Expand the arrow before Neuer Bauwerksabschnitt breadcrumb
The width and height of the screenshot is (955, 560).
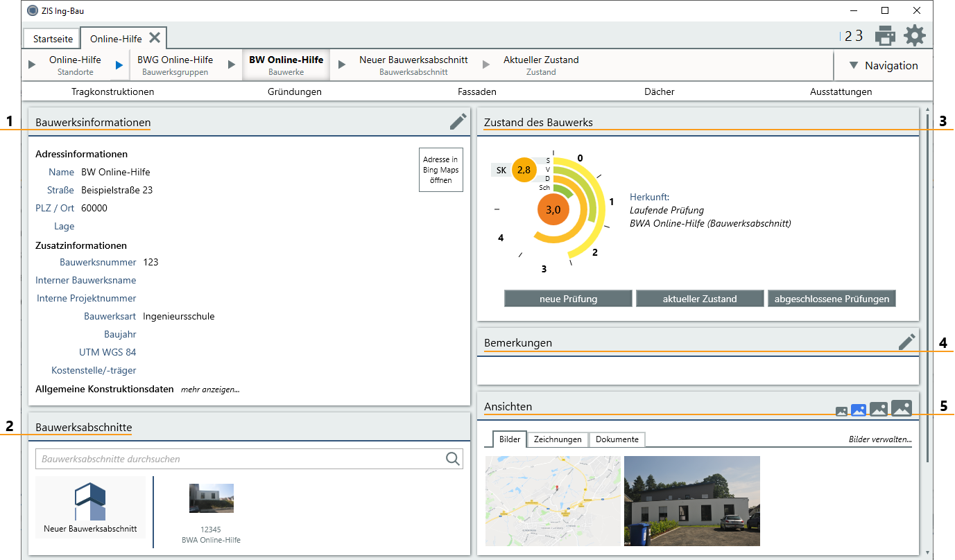pos(341,64)
